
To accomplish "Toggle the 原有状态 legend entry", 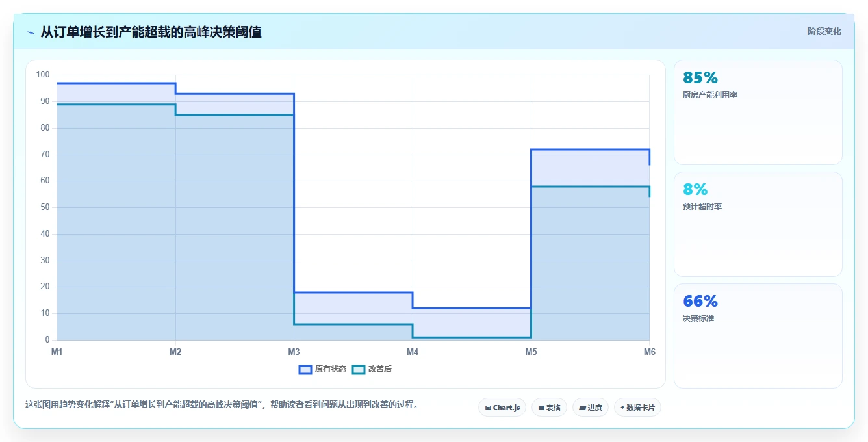I will pyautogui.click(x=322, y=369).
